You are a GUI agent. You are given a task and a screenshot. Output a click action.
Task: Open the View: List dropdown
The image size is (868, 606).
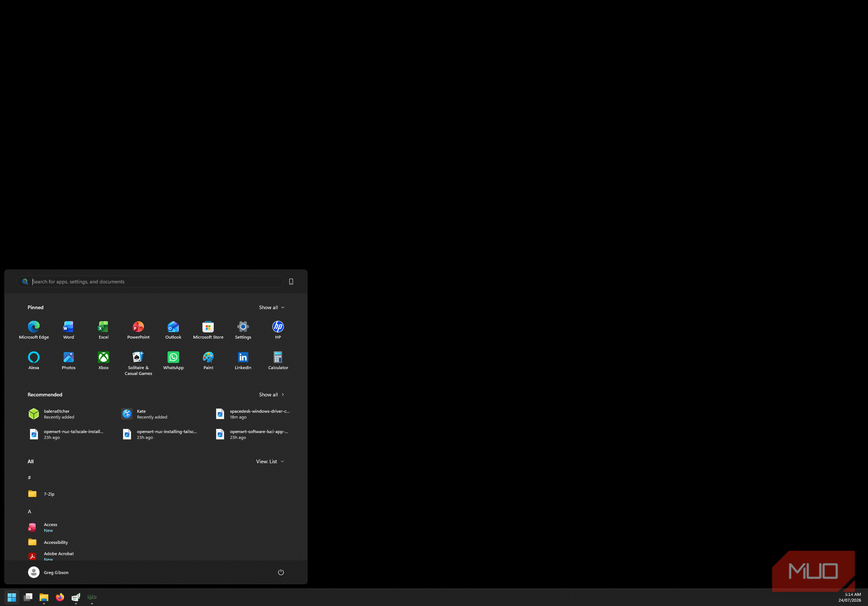[270, 461]
